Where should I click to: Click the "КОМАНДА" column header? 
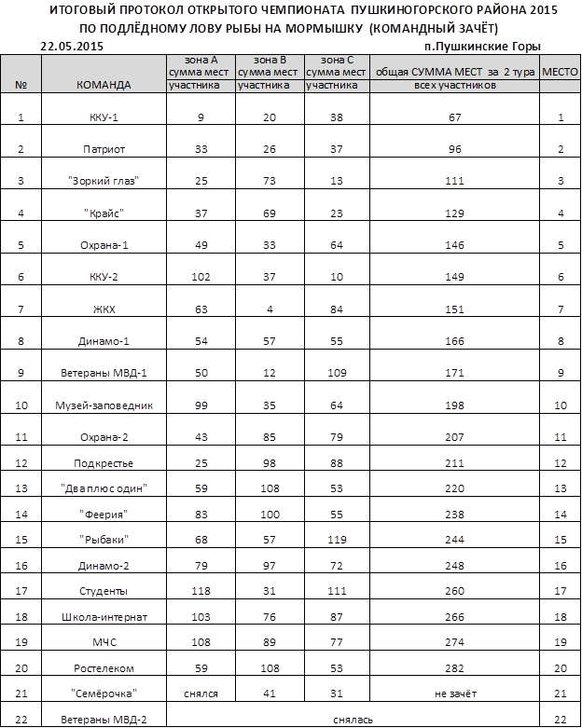click(x=104, y=74)
